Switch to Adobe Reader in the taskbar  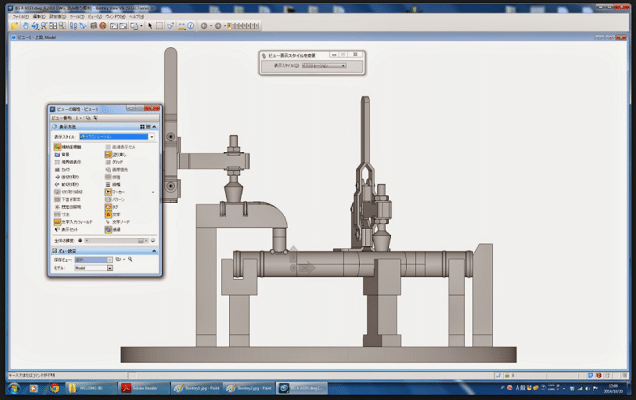pyautogui.click(x=140, y=387)
